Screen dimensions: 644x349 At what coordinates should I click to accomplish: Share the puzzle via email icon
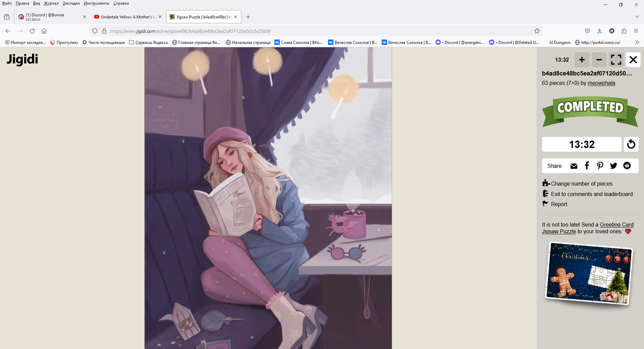pyautogui.click(x=574, y=166)
